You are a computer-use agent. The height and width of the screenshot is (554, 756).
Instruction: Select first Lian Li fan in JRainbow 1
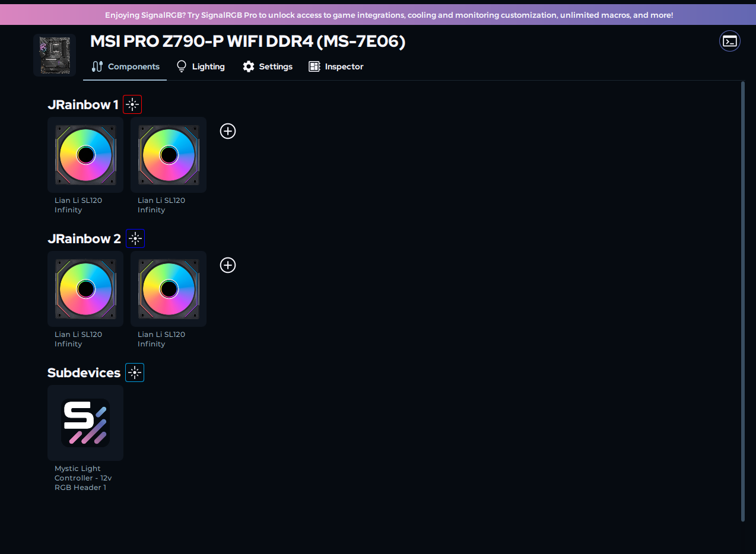point(85,155)
